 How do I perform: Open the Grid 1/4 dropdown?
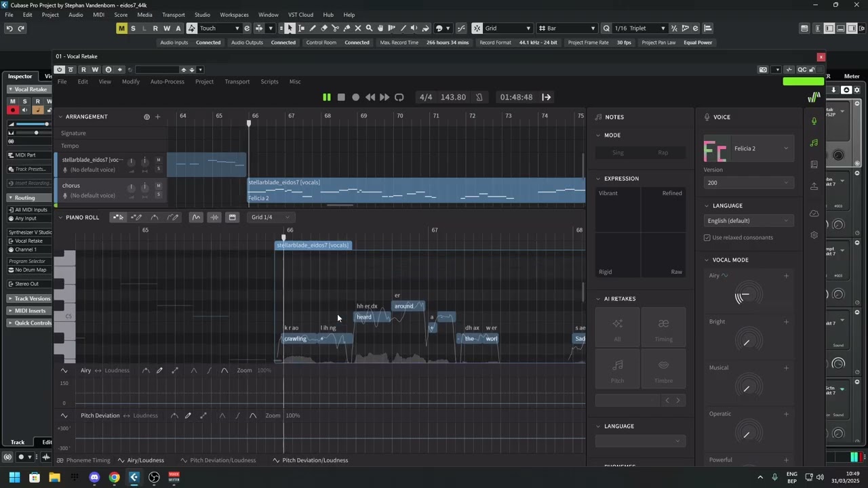pos(271,218)
